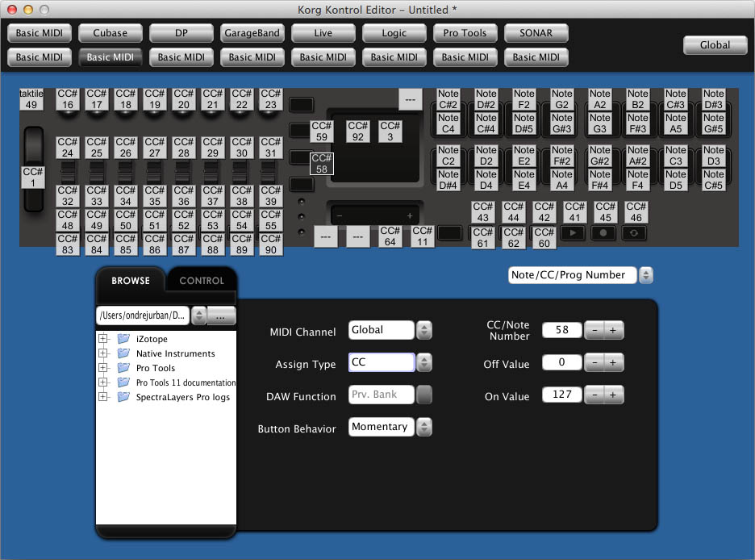Image resolution: width=755 pixels, height=560 pixels.
Task: Decrease the On Value
Action: [594, 395]
